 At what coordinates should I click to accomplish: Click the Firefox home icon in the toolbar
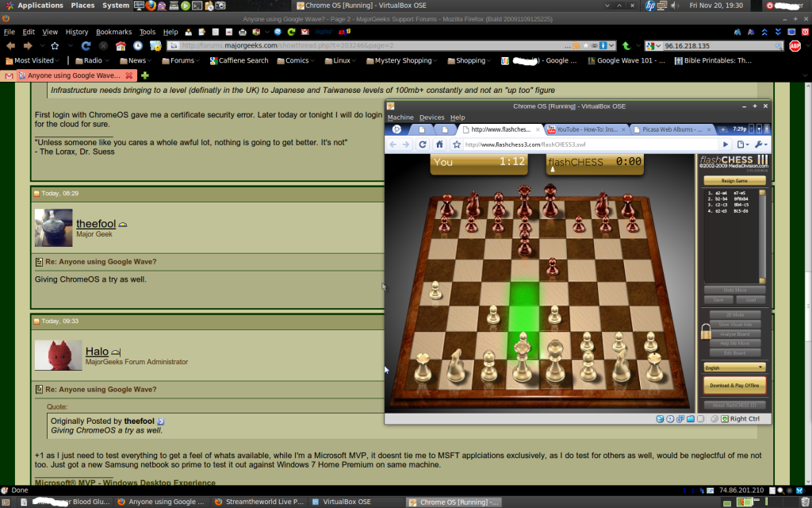pyautogui.click(x=121, y=45)
